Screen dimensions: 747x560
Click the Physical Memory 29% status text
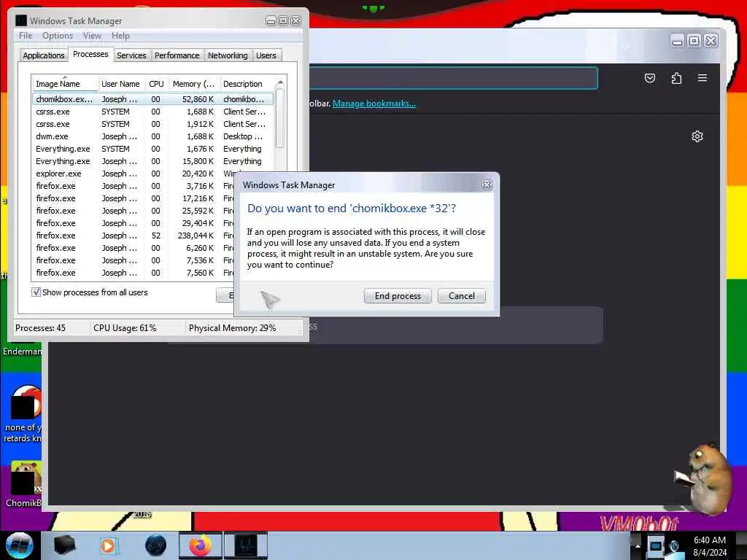pyautogui.click(x=232, y=328)
